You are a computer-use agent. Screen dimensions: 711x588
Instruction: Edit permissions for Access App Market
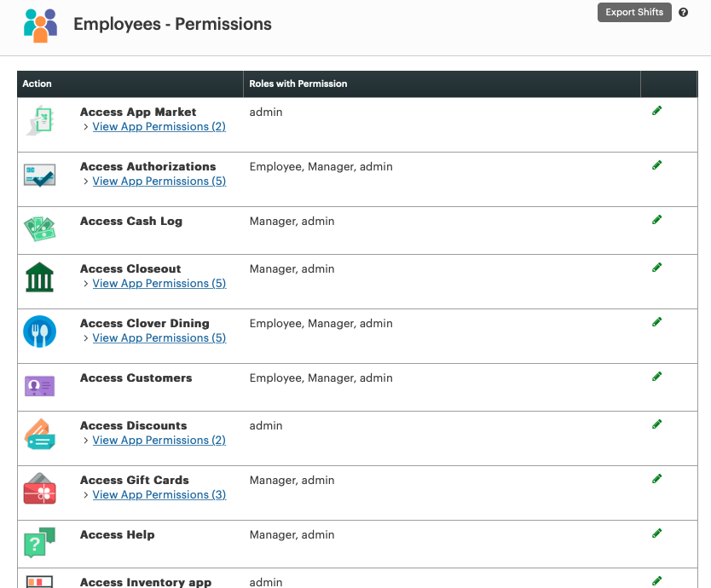point(656,110)
